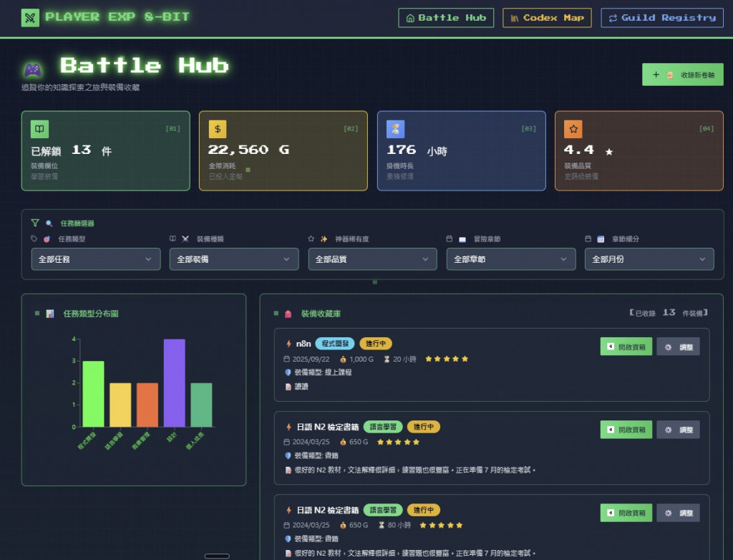Click the shield icon beside 裝備類型: 線上課程
The image size is (733, 560).
point(288,372)
